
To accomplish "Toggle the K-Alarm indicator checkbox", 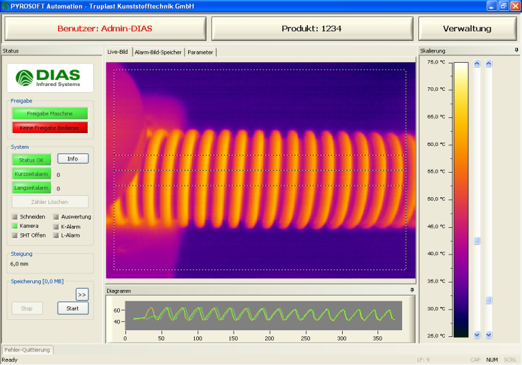I will tap(56, 227).
